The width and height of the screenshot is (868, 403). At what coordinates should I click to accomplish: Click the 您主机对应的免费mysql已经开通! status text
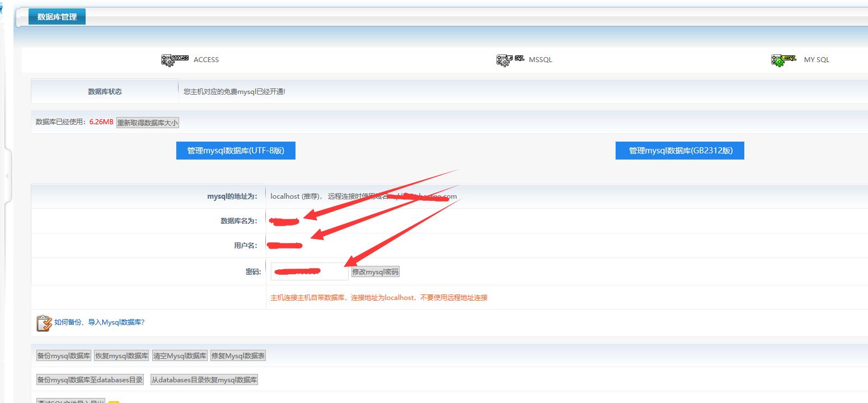point(234,92)
